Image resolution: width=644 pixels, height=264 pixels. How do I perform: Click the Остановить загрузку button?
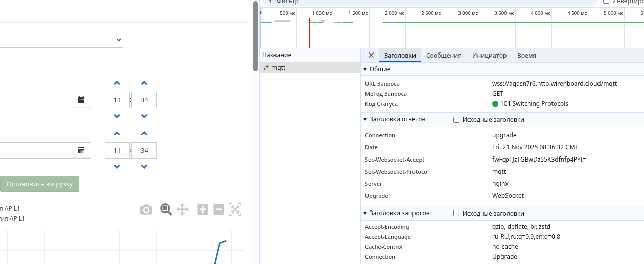coord(39,184)
